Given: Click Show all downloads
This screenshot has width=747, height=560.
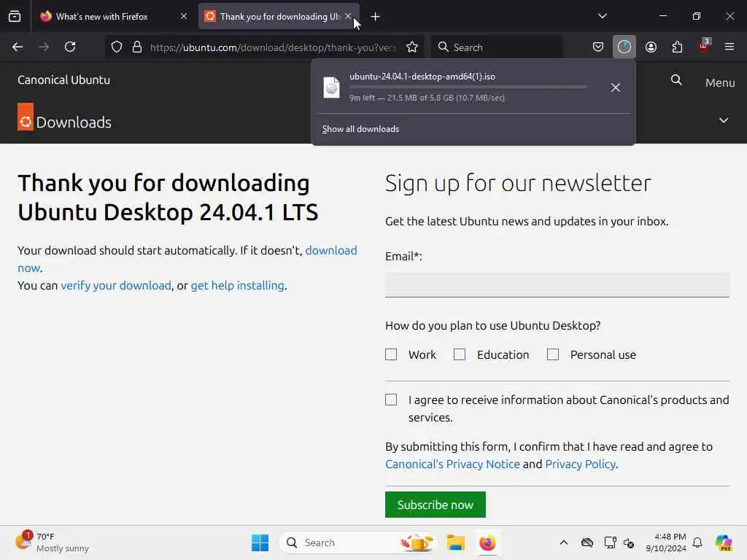Looking at the screenshot, I should click(x=360, y=129).
